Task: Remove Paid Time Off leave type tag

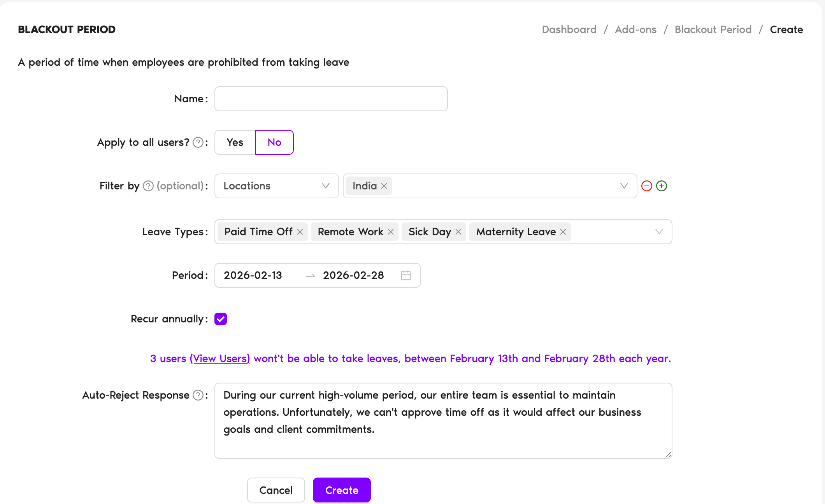Action: (300, 232)
